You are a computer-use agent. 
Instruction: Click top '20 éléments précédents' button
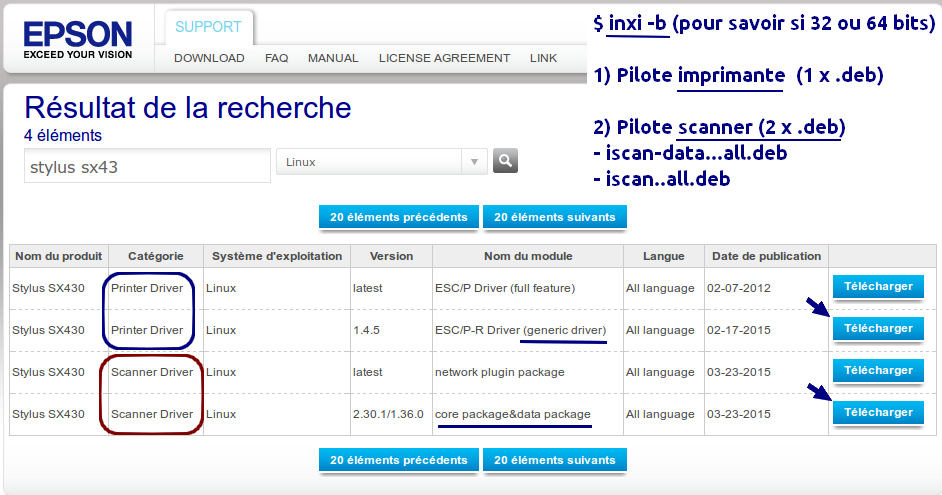pos(398,217)
